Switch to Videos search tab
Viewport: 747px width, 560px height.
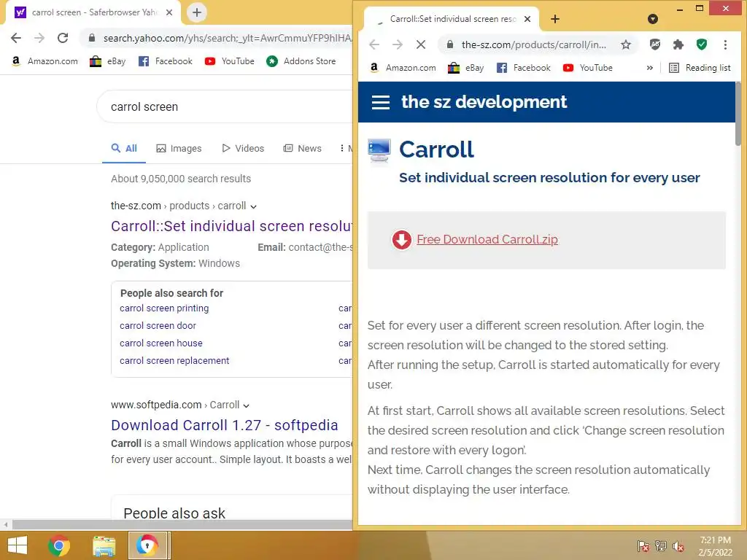tap(243, 149)
